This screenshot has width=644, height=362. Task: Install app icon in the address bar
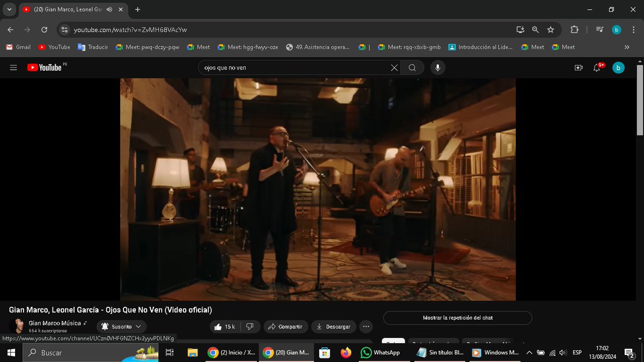tap(519, 30)
